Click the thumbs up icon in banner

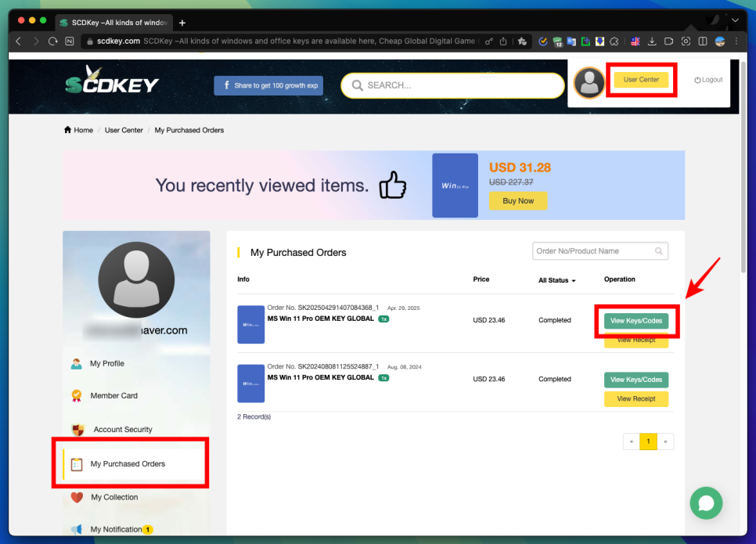[x=392, y=186]
